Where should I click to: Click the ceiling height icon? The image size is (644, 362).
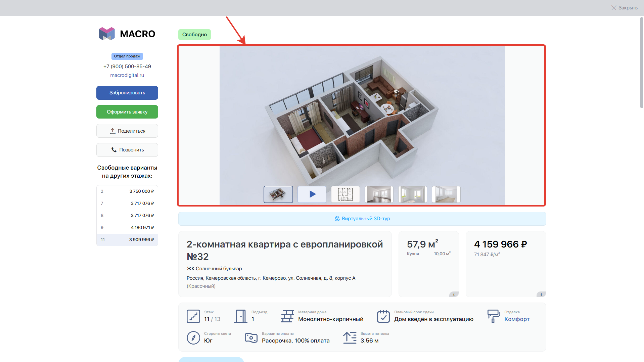(350, 338)
